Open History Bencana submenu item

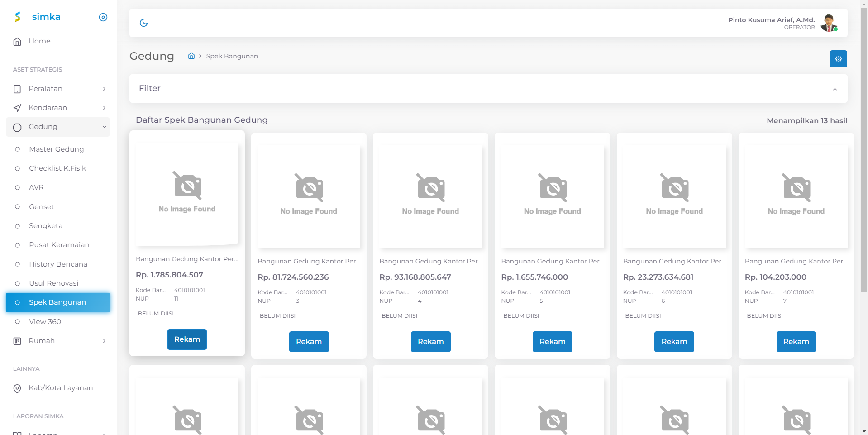[x=58, y=264]
